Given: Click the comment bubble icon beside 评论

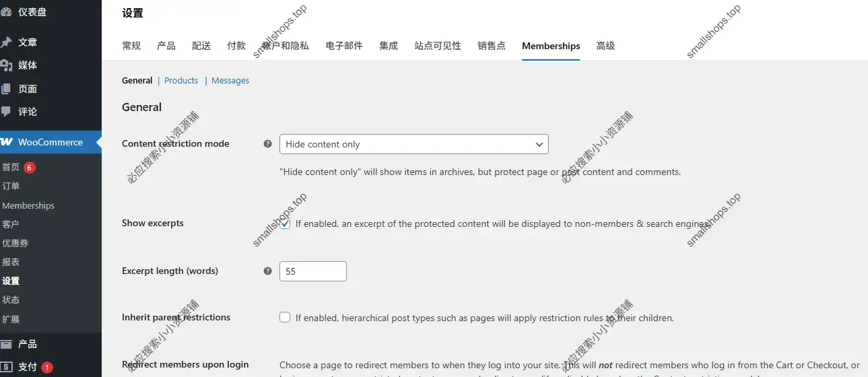Looking at the screenshot, I should coord(6,112).
